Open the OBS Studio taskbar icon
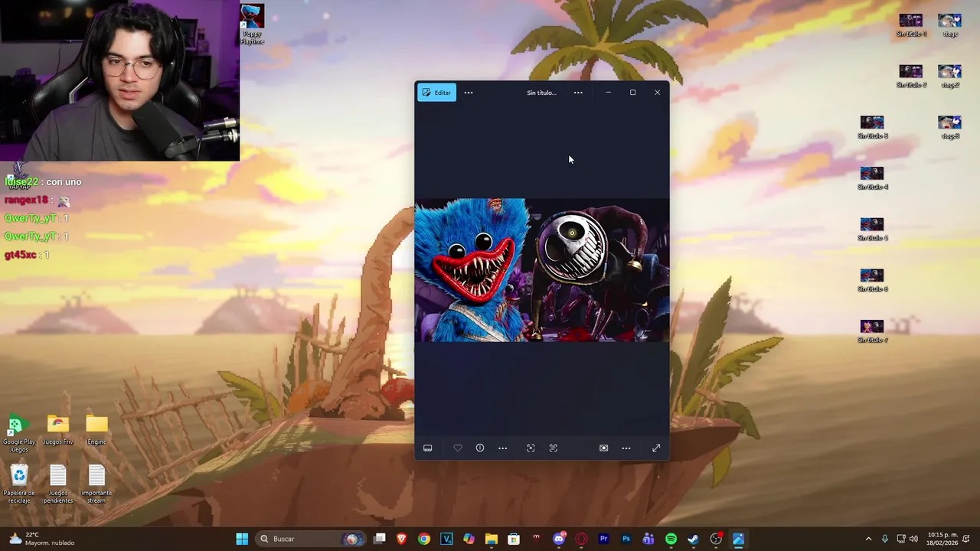980x551 pixels. pyautogui.click(x=716, y=539)
